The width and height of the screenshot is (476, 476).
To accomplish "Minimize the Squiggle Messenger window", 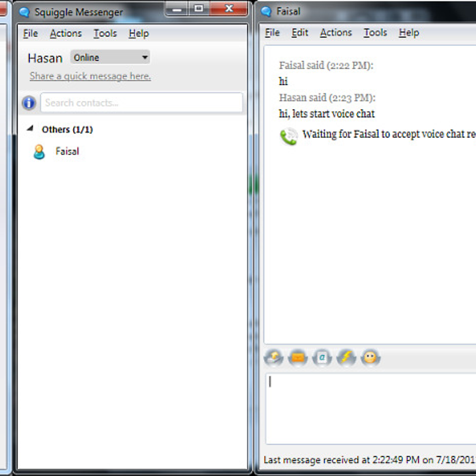I will [x=177, y=9].
